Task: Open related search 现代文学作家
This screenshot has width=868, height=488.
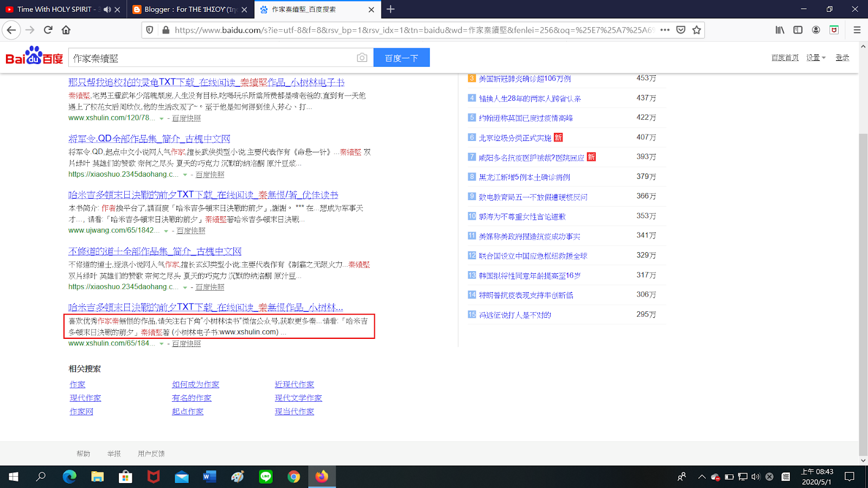Action: (298, 398)
